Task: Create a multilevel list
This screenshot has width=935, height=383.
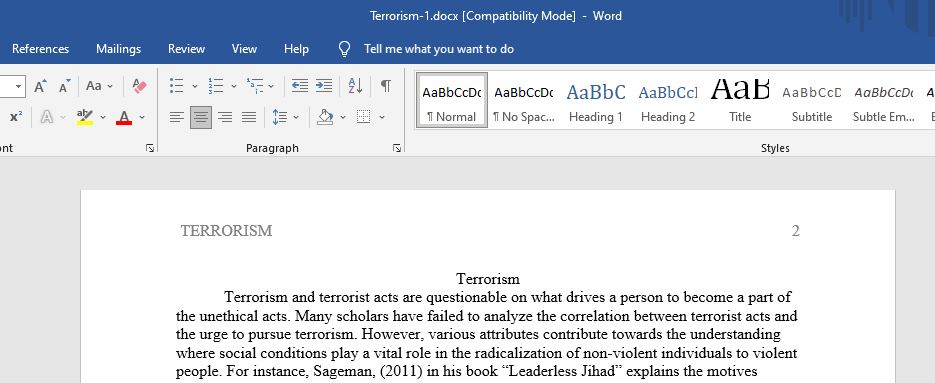Action: [255, 86]
